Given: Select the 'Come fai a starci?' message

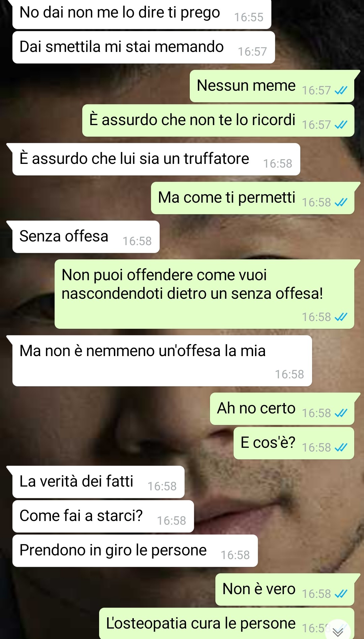Looking at the screenshot, I should point(103,516).
